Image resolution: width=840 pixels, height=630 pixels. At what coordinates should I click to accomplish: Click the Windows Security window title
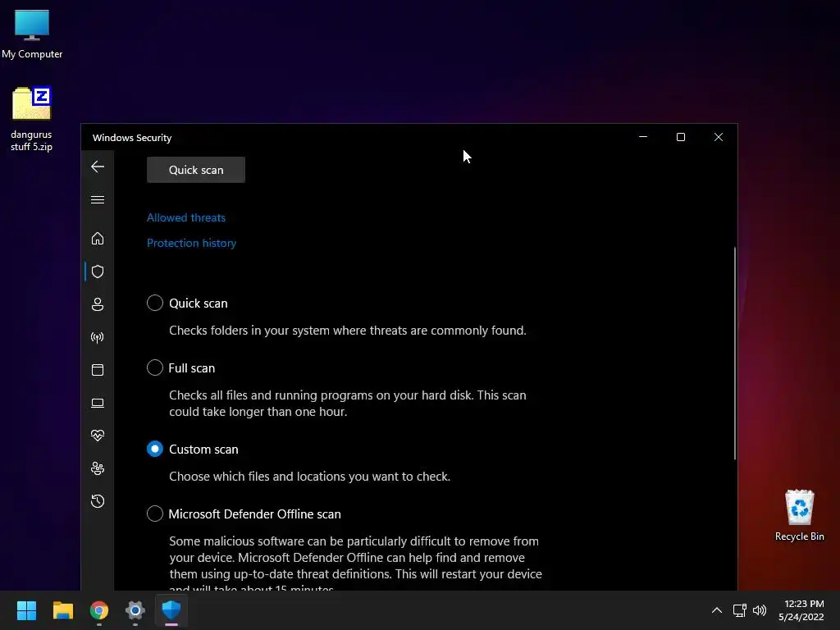[132, 138]
